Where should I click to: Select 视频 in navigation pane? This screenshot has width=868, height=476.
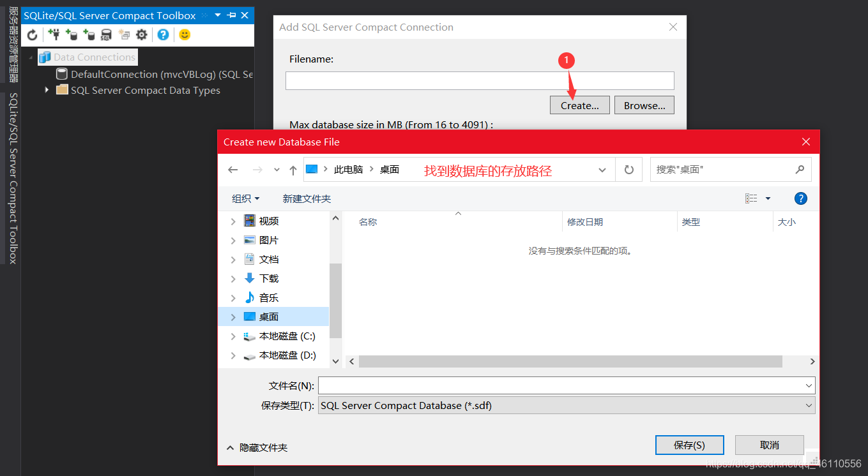click(x=269, y=221)
